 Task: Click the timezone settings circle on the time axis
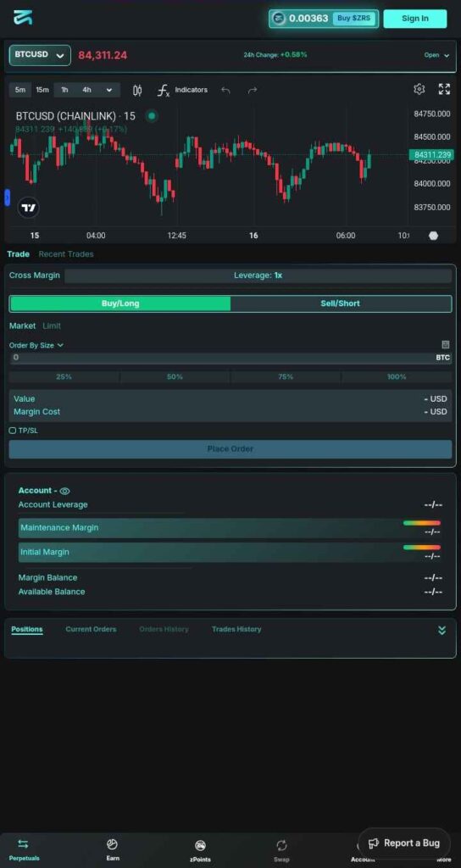pyautogui.click(x=433, y=236)
